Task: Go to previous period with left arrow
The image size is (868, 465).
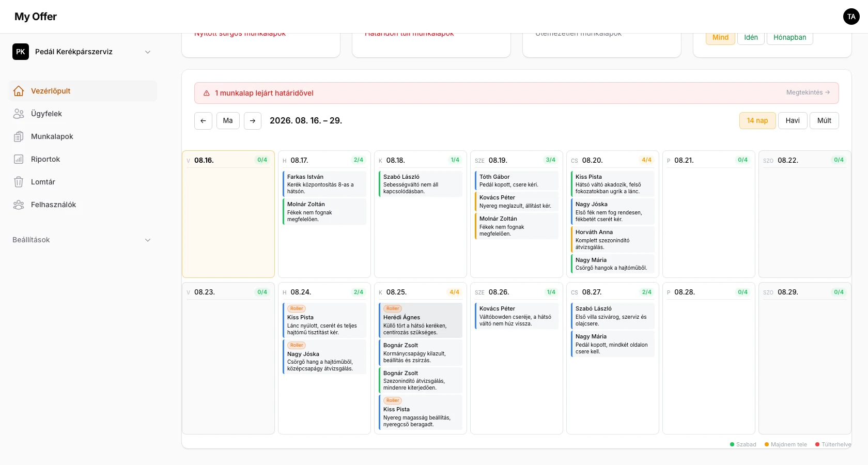Action: (203, 120)
